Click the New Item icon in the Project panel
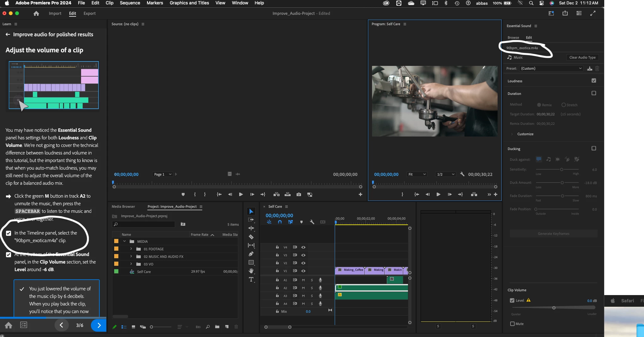The image size is (644, 337). pyautogui.click(x=227, y=327)
